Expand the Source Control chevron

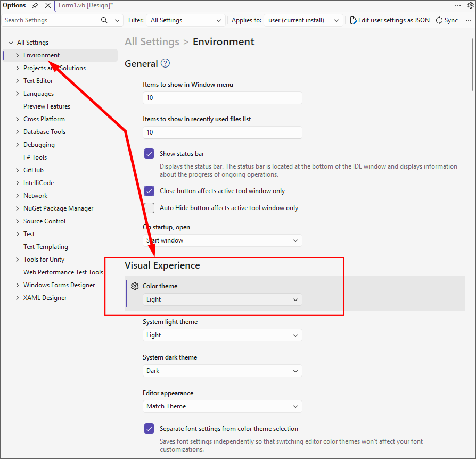[17, 221]
